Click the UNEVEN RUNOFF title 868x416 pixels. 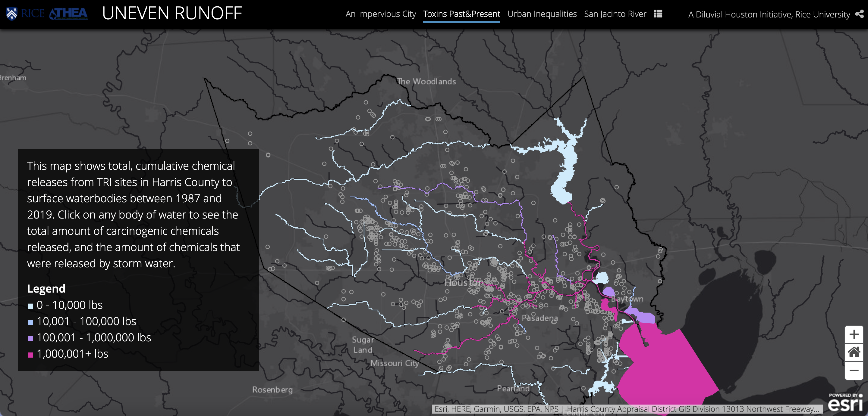coord(172,14)
